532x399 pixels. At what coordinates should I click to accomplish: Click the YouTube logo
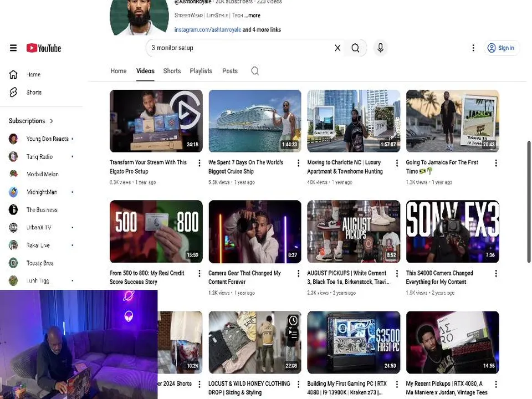pos(44,48)
